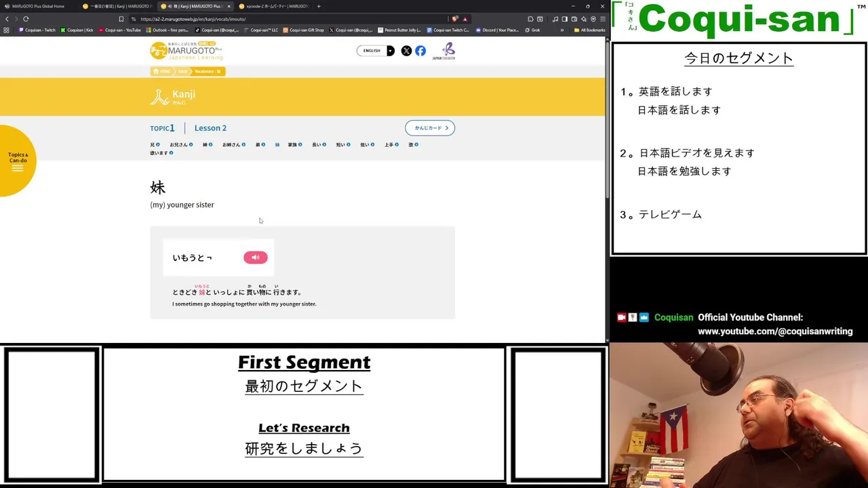The width and height of the screenshot is (868, 488).
Task: Click the bookmark icon beside address bar
Action: (121, 19)
